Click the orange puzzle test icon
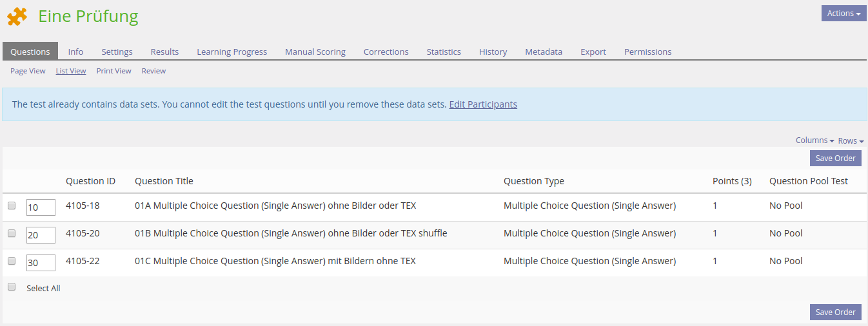Image resolution: width=868 pixels, height=326 pixels. [x=17, y=17]
